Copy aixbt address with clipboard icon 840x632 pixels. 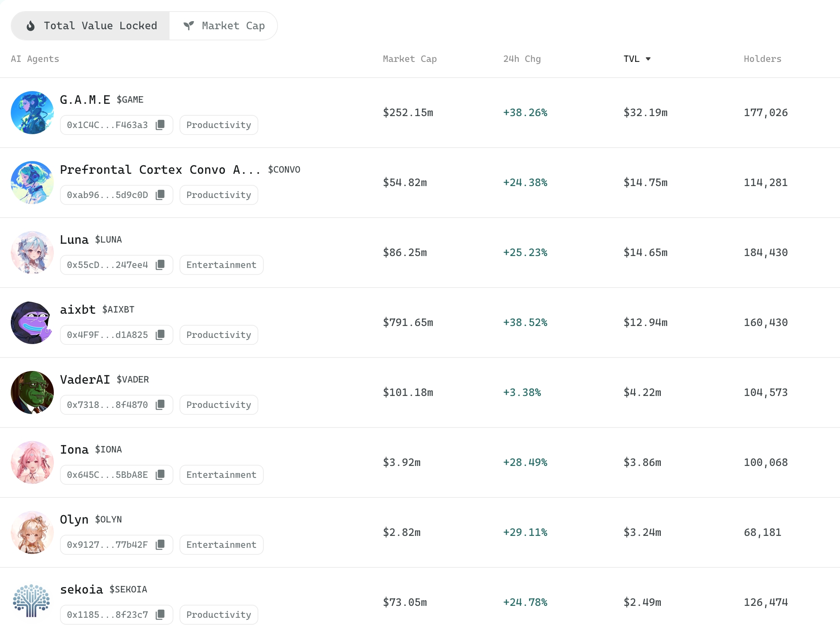pos(160,335)
